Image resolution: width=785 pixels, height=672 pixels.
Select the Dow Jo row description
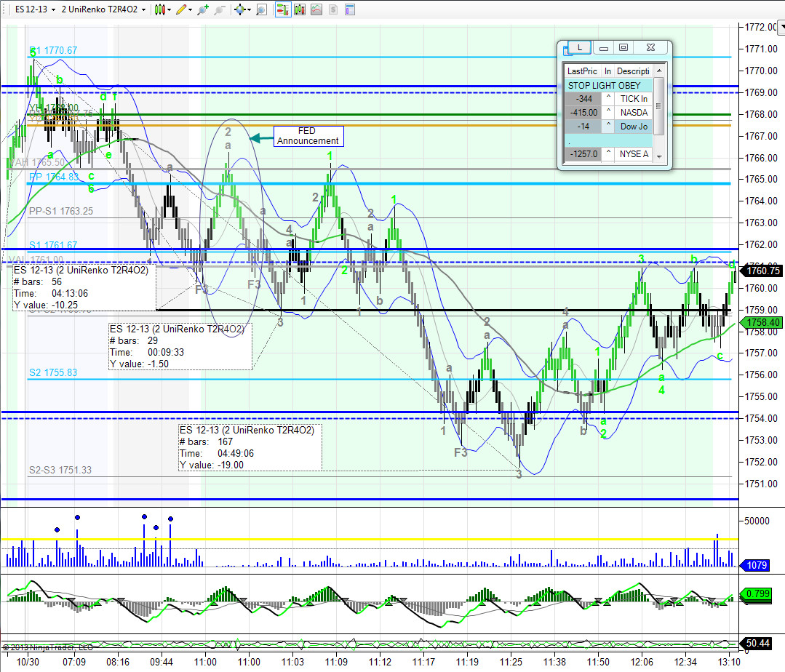(x=633, y=127)
